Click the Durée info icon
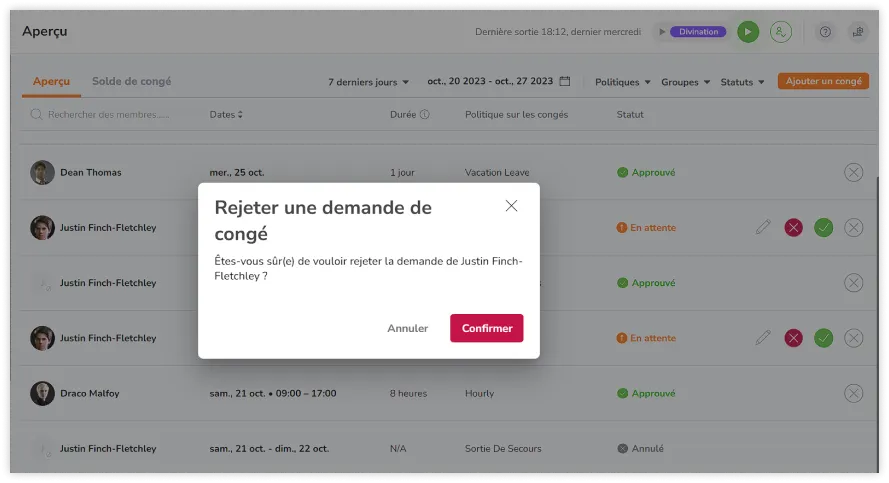Image resolution: width=889 pixels, height=483 pixels. coord(424,115)
